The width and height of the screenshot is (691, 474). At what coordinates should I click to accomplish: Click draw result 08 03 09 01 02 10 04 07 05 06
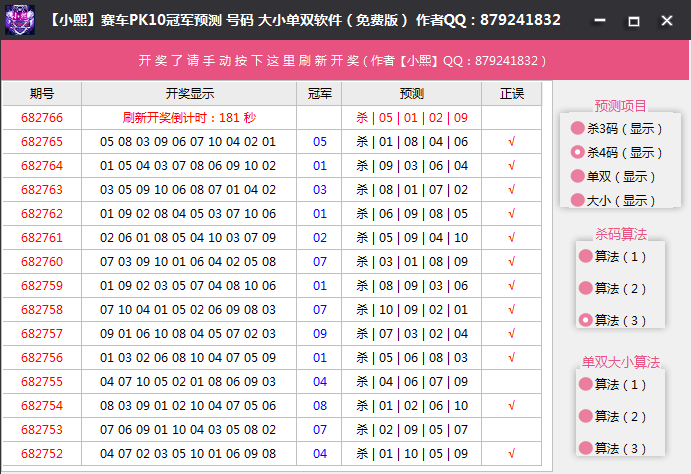[x=188, y=406]
